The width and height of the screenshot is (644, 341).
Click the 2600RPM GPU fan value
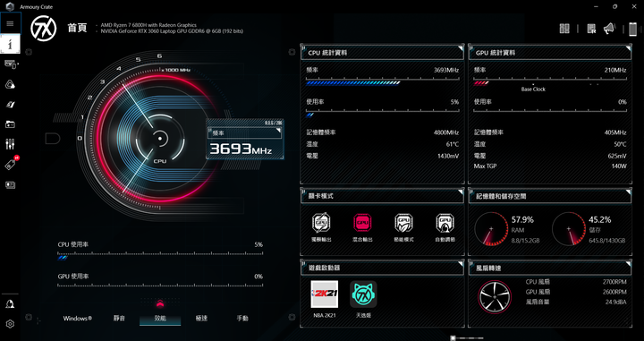tap(614, 292)
